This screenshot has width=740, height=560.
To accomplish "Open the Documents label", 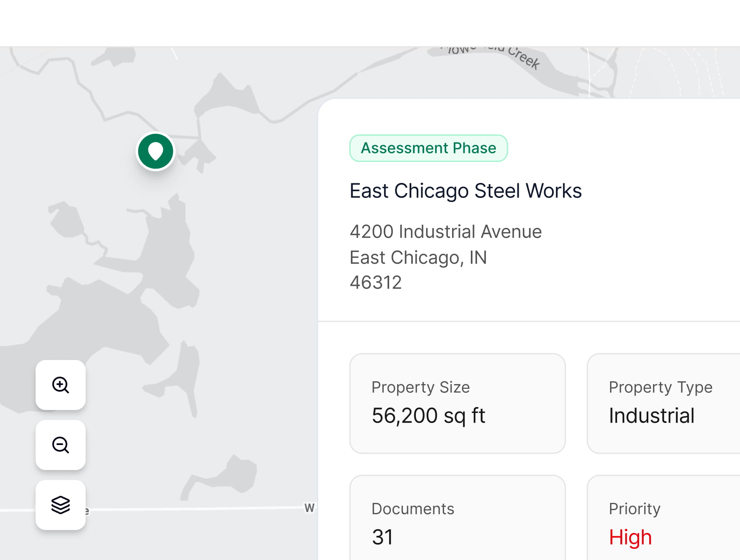I will [412, 509].
